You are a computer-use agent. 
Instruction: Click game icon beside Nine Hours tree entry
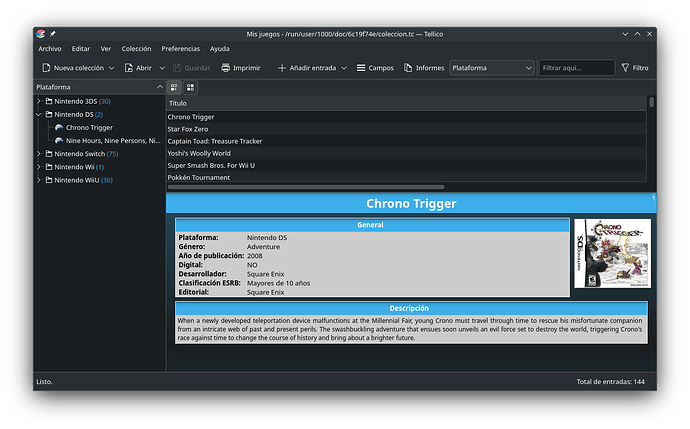click(59, 141)
